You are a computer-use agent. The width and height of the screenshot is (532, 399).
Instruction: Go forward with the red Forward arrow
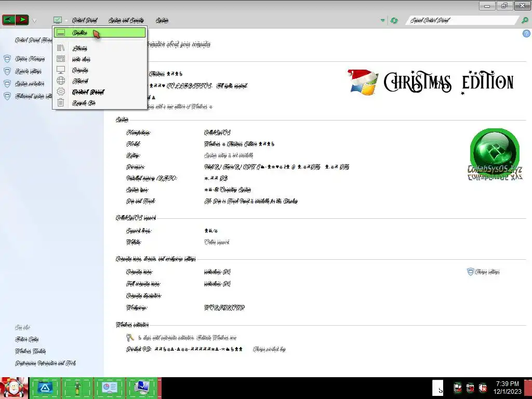22,20
